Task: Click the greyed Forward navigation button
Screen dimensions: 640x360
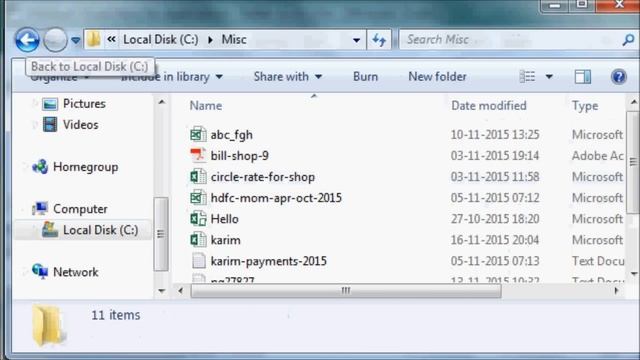Action: click(x=55, y=40)
